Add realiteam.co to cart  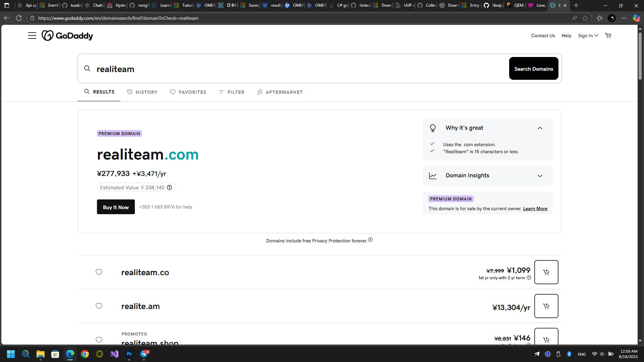pos(546,272)
